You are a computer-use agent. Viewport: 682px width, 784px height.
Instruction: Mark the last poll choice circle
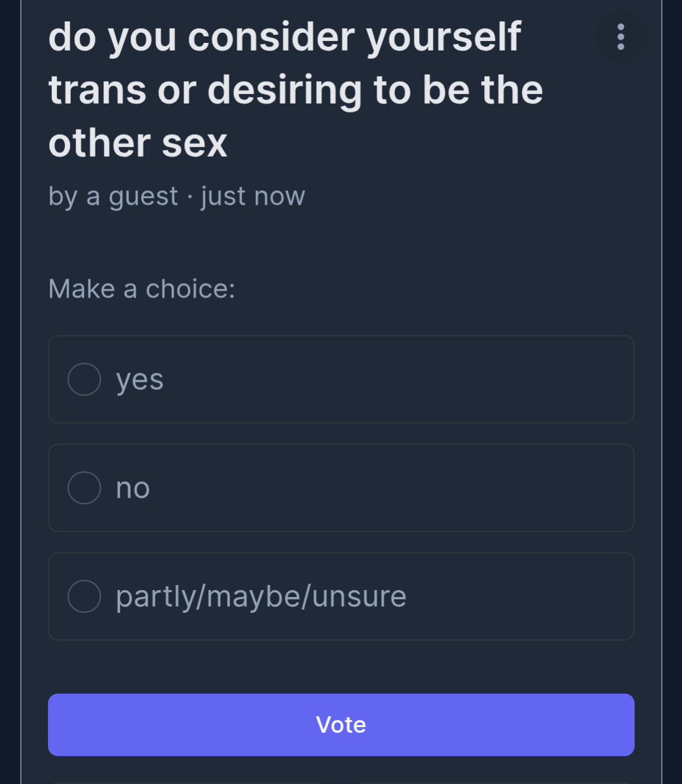pyautogui.click(x=84, y=596)
